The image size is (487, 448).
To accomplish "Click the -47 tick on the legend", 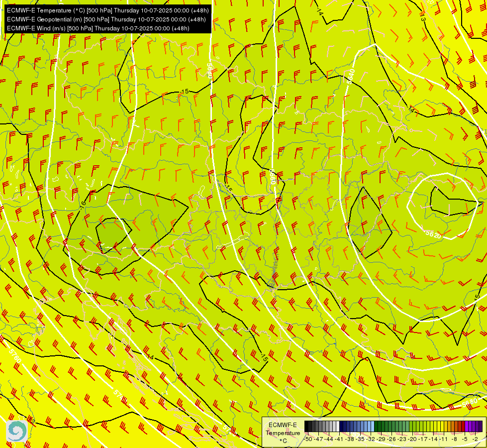I will [x=318, y=439].
